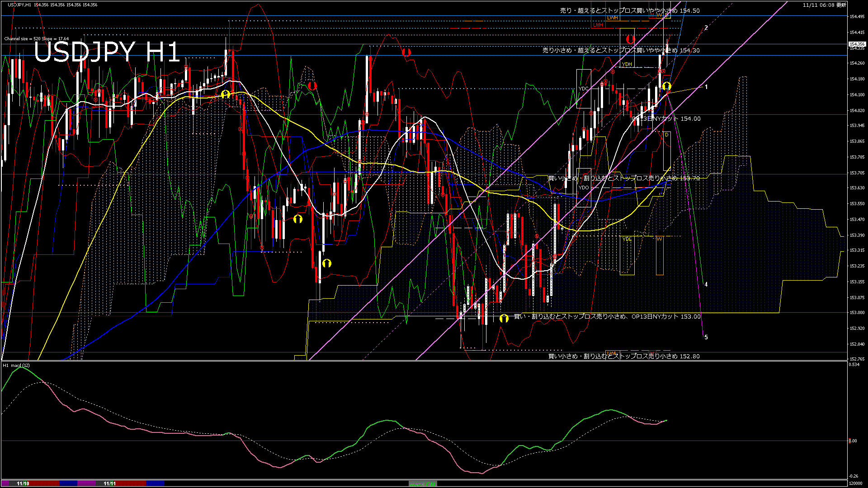Click the 11/10 session date marker
The image size is (868, 488).
[23, 483]
